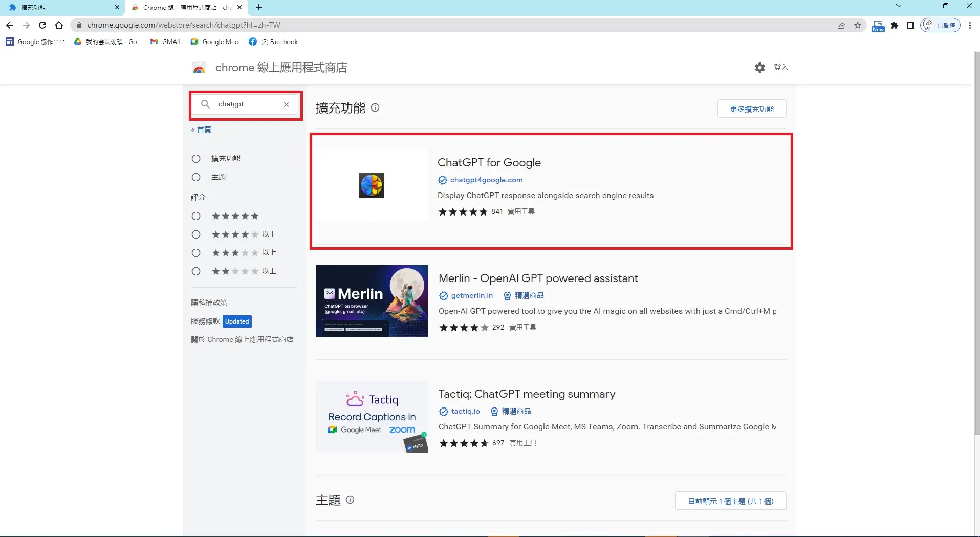
Task: Close the 擴充功能 tab
Action: (x=117, y=7)
